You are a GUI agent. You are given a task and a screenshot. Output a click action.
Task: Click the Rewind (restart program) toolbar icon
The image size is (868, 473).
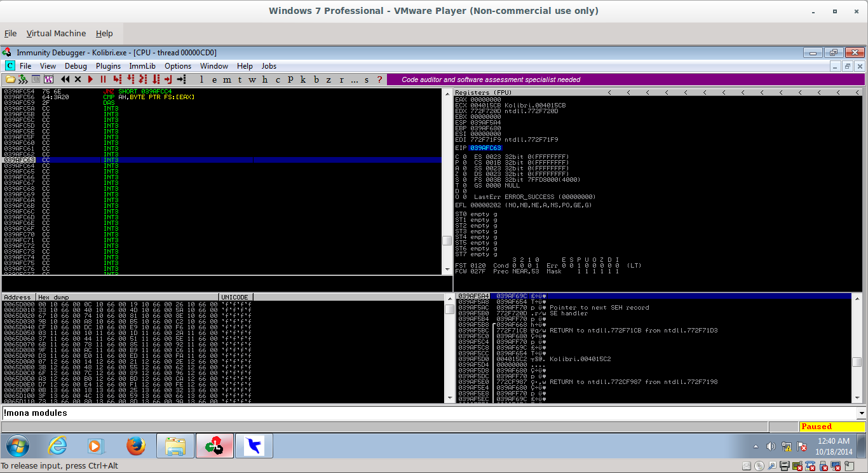tap(65, 79)
